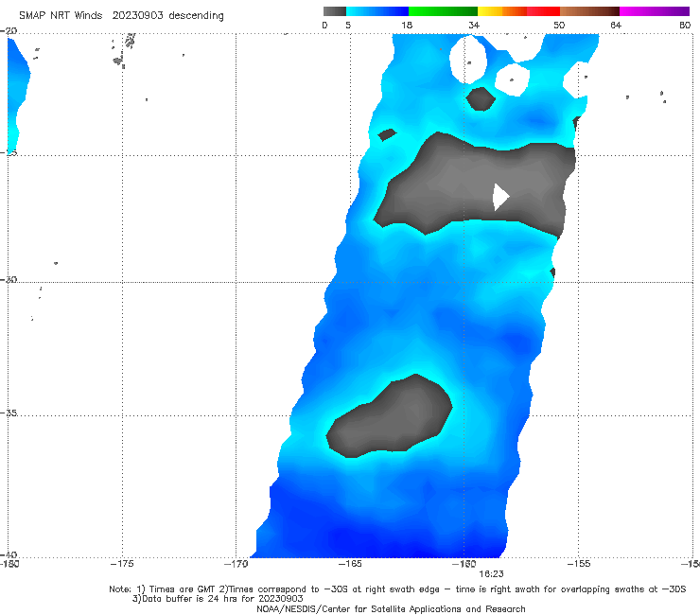Click the color bar label '18'
This screenshot has width=700, height=615.
[x=407, y=25]
